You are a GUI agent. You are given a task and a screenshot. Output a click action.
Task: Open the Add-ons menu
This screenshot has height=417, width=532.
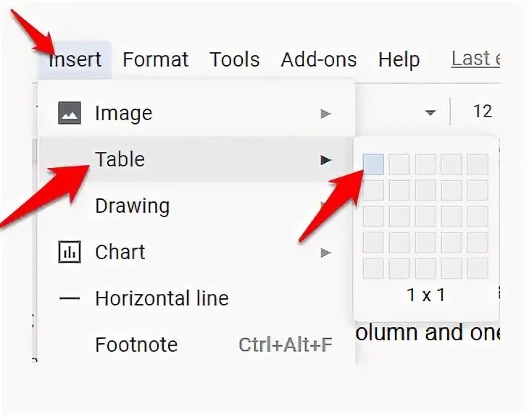[x=319, y=59]
